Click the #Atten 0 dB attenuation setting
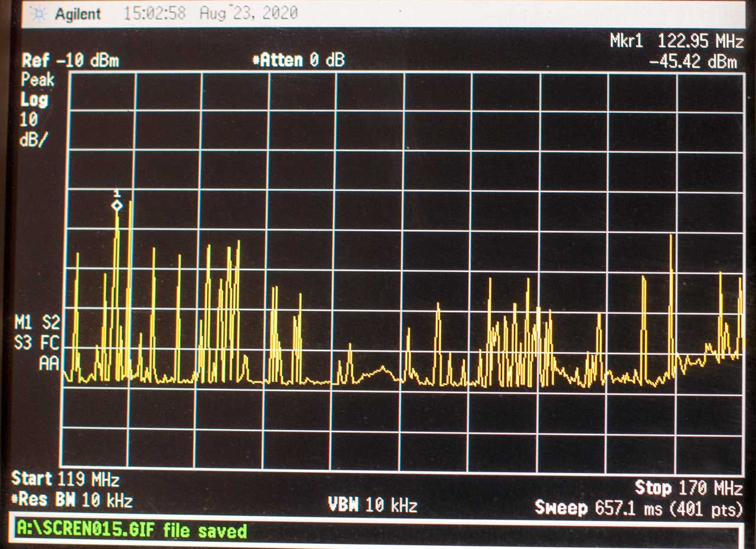756x549 pixels. click(x=298, y=60)
